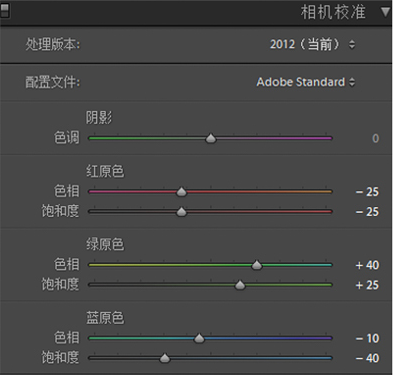The height and width of the screenshot is (375, 393).
Task: Select the 红原色 色相 value -25
Action: click(x=367, y=192)
